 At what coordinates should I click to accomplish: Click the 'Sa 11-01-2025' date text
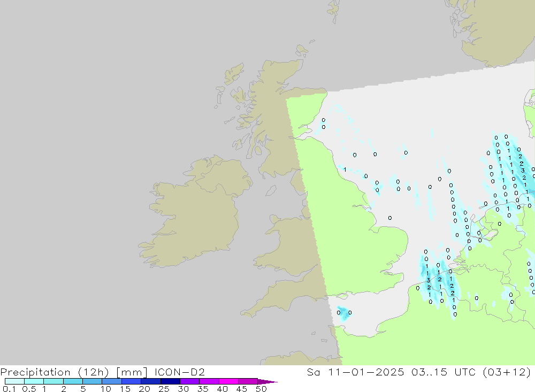click(x=355, y=372)
